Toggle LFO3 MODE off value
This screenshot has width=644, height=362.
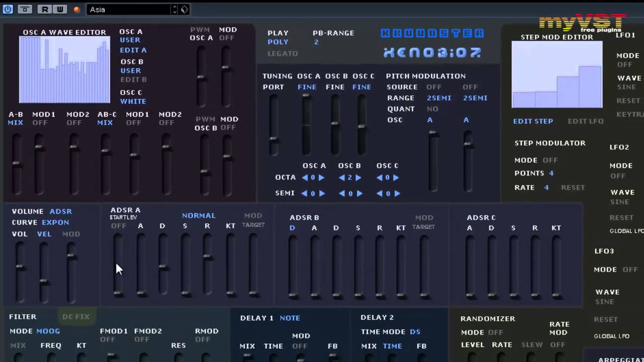630,270
